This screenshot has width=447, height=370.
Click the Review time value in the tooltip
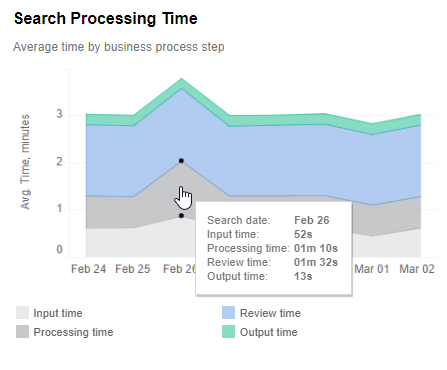point(316,262)
